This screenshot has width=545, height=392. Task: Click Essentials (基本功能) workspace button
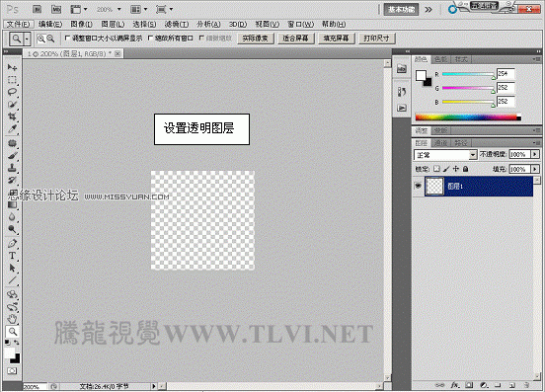coord(401,10)
